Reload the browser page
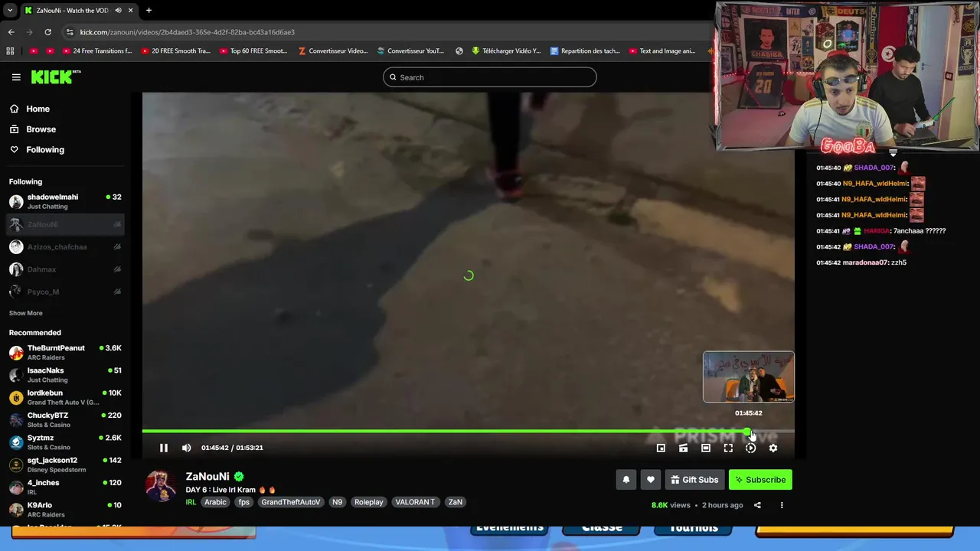This screenshot has height=551, width=980. (x=47, y=32)
